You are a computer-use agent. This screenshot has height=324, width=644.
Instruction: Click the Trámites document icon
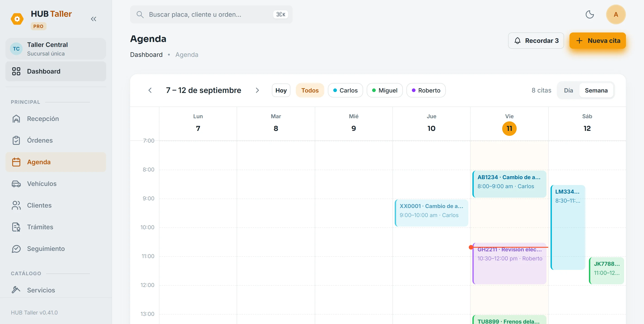[16, 227]
